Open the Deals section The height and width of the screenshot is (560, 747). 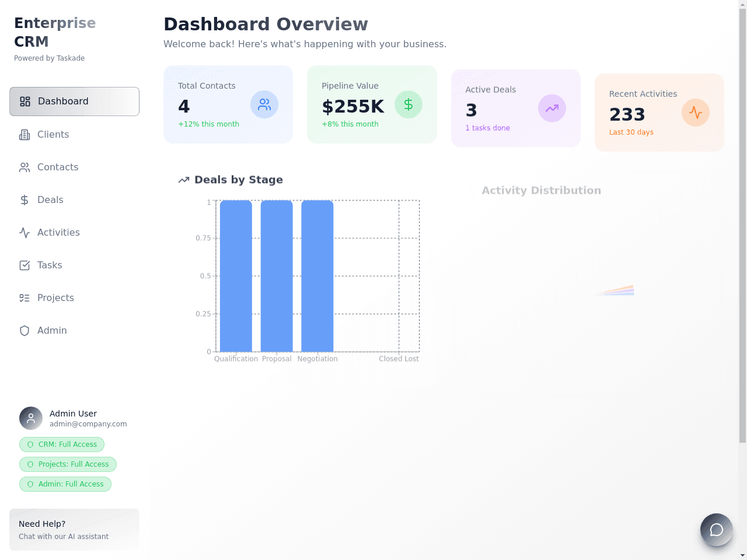click(74, 200)
